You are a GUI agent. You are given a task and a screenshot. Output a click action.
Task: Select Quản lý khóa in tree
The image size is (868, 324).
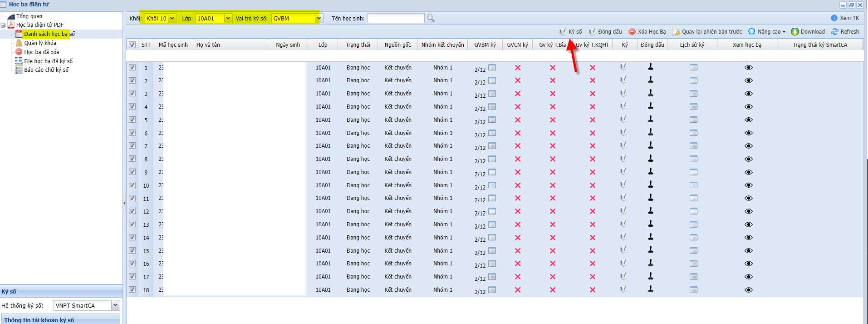[x=40, y=43]
